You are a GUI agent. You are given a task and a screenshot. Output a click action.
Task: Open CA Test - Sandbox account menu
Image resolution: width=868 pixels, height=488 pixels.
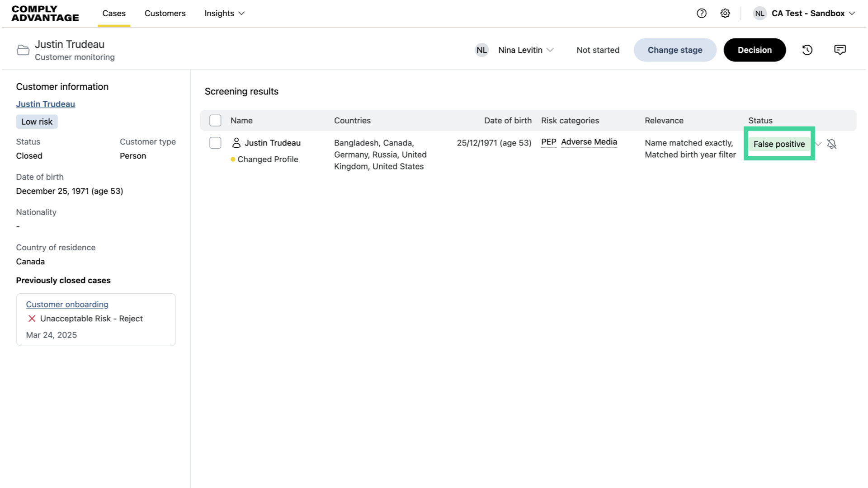[807, 14]
